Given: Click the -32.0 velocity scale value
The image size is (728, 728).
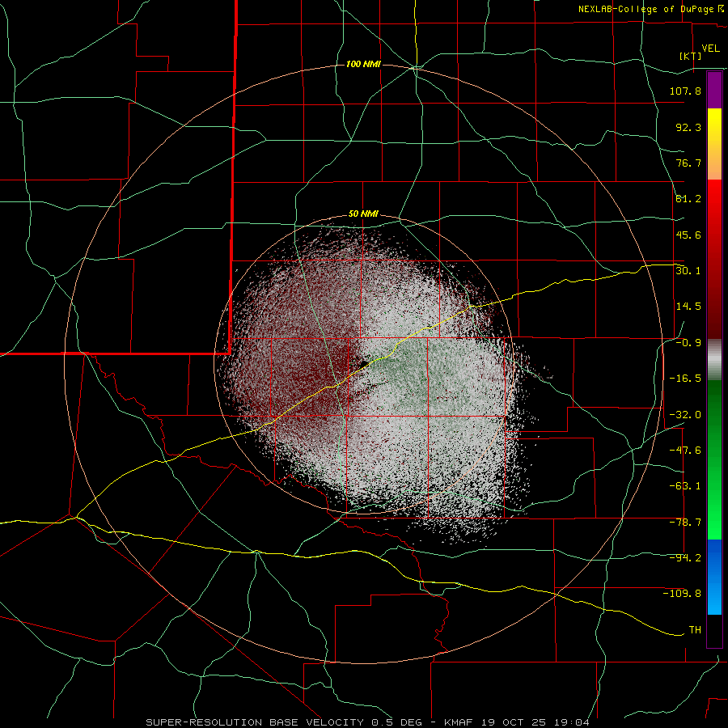Looking at the screenshot, I should click(x=685, y=415).
